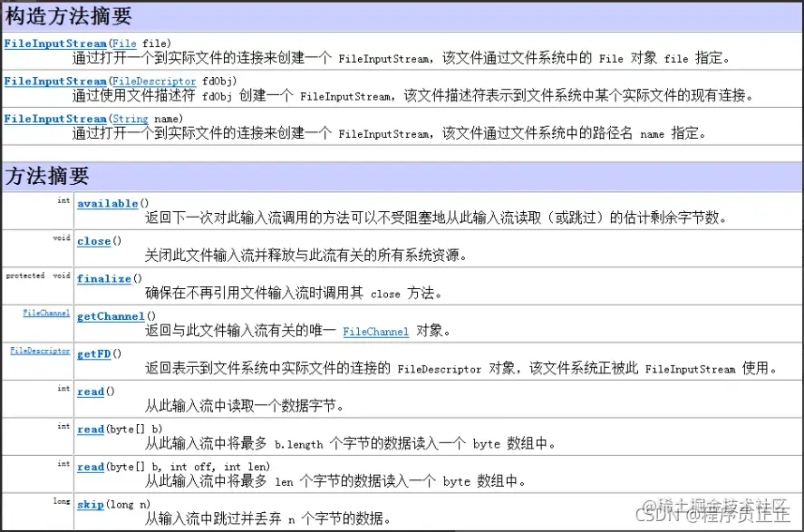The width and height of the screenshot is (804, 532).
Task: Open the skip(long n) method link
Action: click(91, 504)
